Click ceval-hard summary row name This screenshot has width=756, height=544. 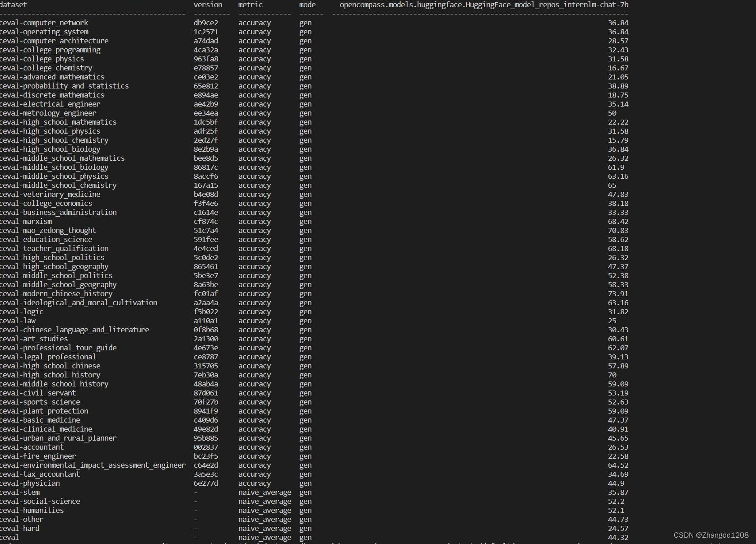pos(20,528)
